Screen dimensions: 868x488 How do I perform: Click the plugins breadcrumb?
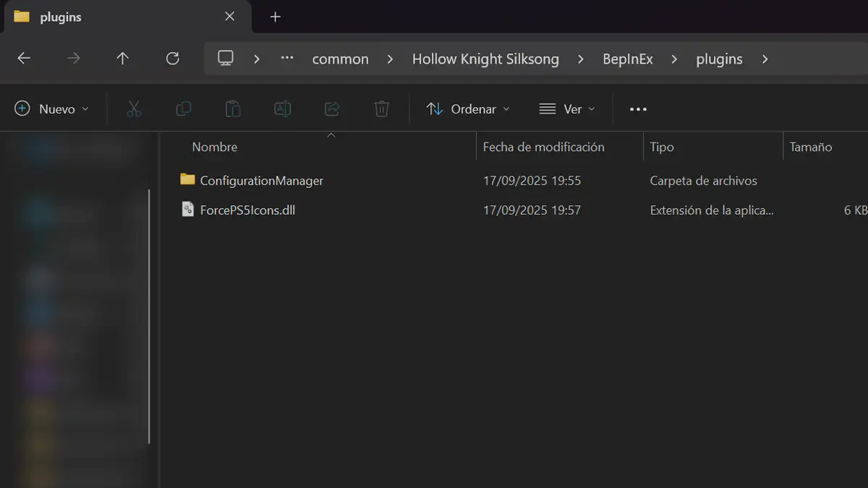point(719,59)
